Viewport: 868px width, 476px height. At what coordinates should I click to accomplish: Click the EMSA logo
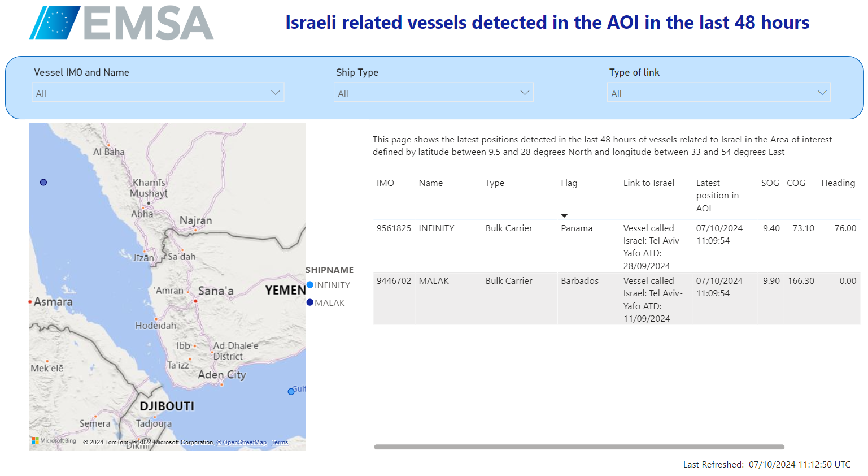pyautogui.click(x=121, y=23)
